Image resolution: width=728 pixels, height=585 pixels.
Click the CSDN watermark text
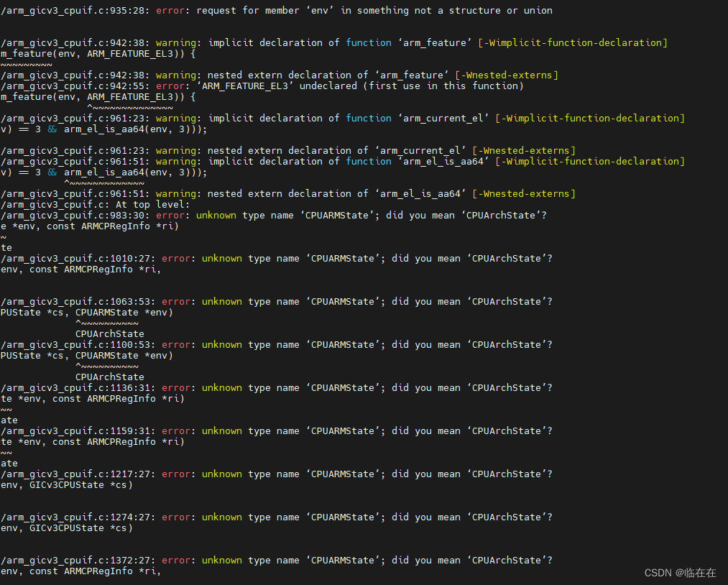[658, 573]
